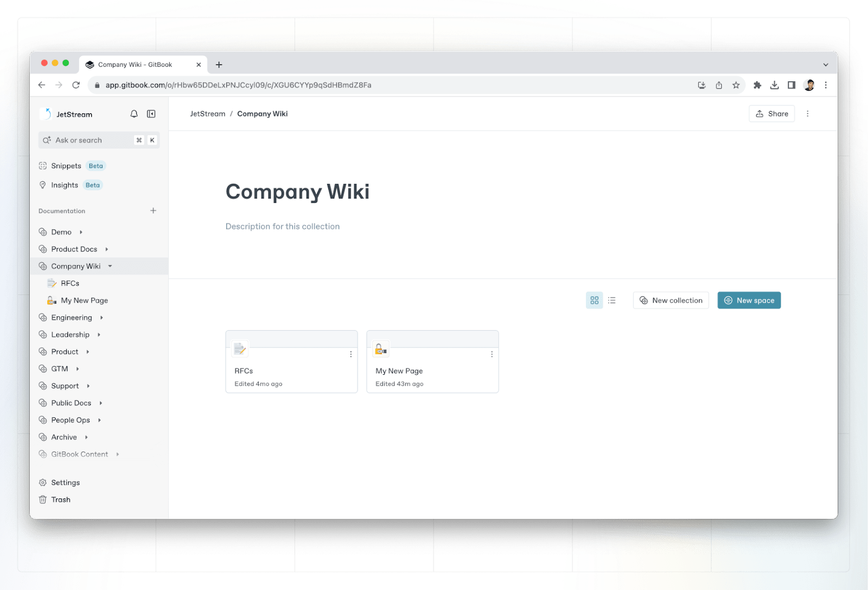
Task: Expand the Demo collection arrow
Action: [x=81, y=232]
